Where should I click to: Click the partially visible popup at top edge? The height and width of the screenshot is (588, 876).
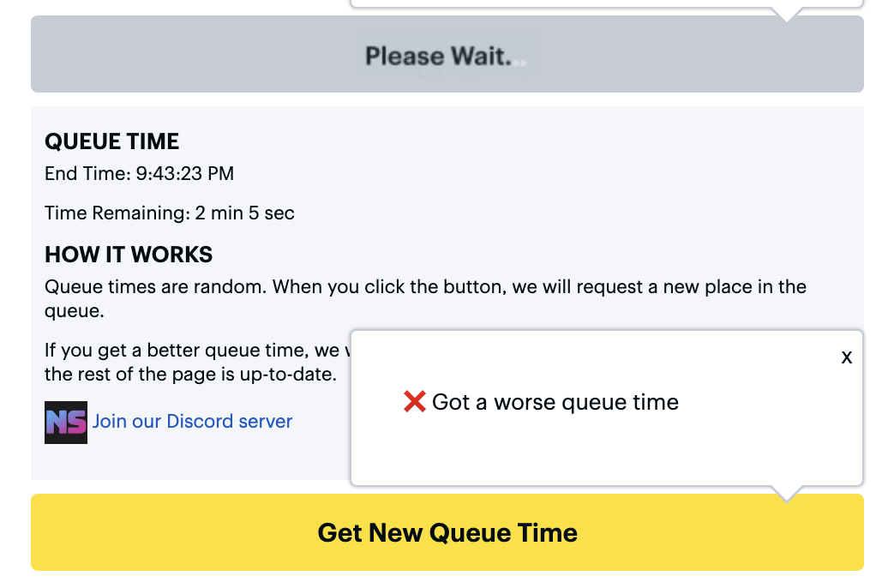[607, 3]
